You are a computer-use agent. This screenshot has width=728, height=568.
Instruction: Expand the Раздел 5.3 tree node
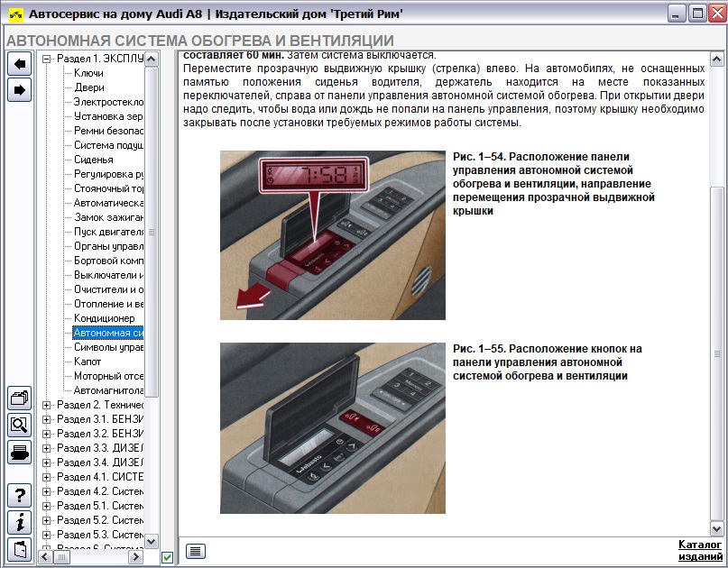[46, 535]
